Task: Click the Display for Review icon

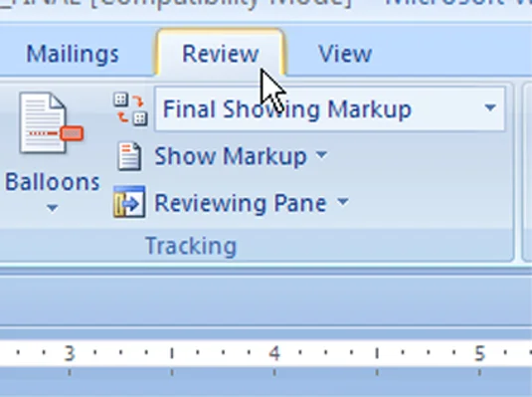Action: pyautogui.click(x=130, y=108)
